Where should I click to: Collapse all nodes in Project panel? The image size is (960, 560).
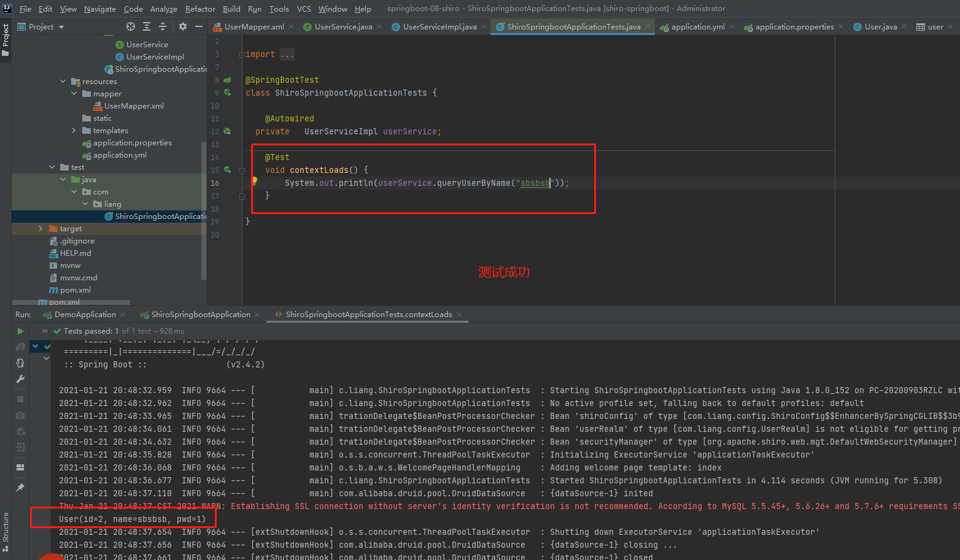click(x=163, y=26)
